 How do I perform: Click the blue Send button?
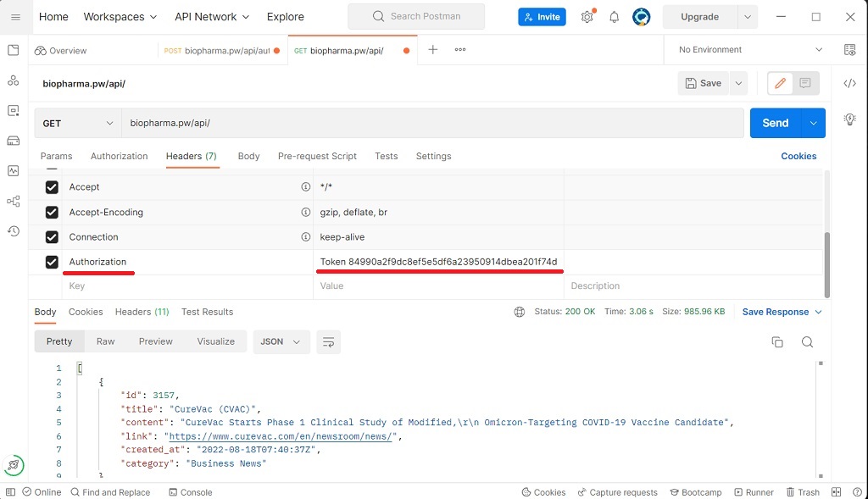point(776,123)
